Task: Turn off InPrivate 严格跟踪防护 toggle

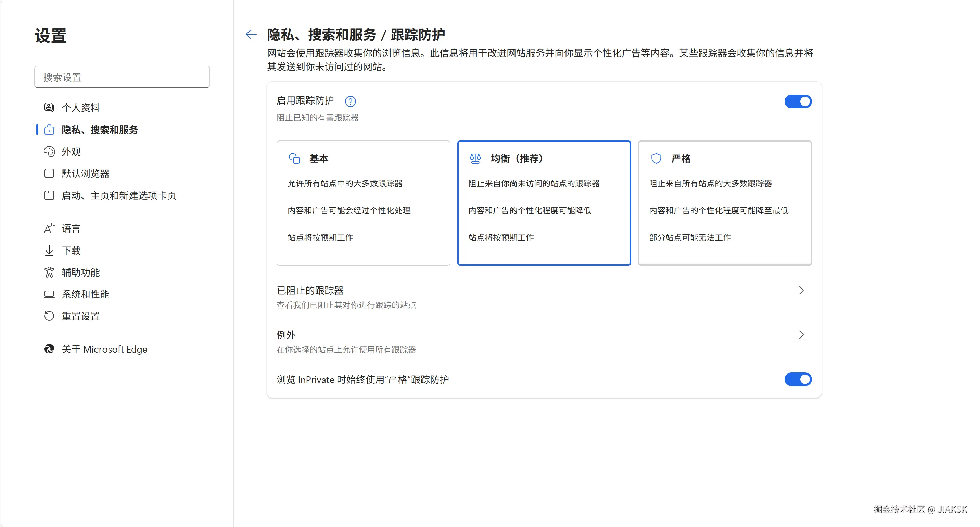Action: pyautogui.click(x=798, y=379)
